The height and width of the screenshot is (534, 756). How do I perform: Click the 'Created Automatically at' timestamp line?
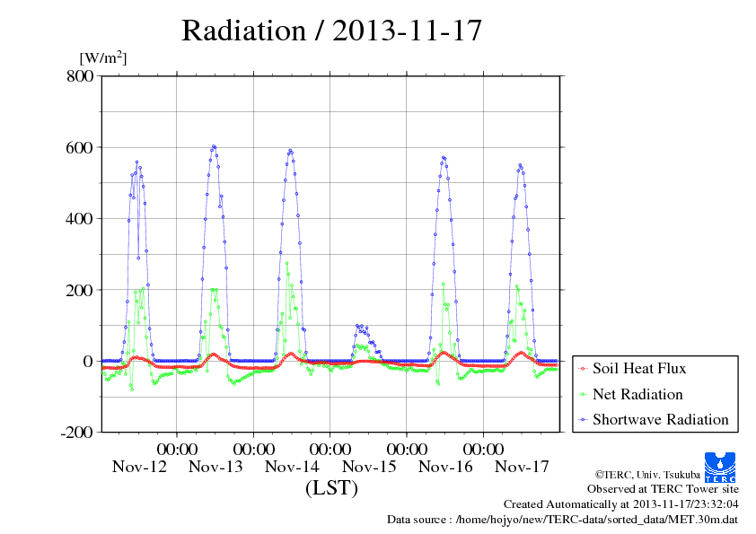coord(621,504)
